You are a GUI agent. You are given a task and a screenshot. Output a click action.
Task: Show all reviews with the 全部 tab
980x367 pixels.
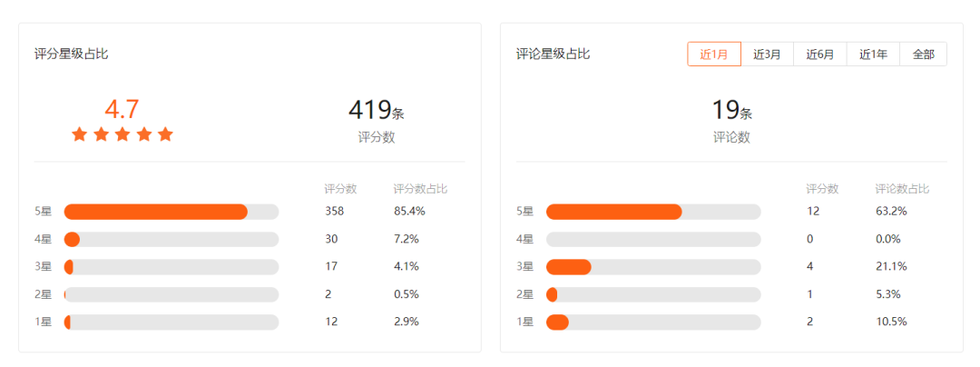click(924, 54)
